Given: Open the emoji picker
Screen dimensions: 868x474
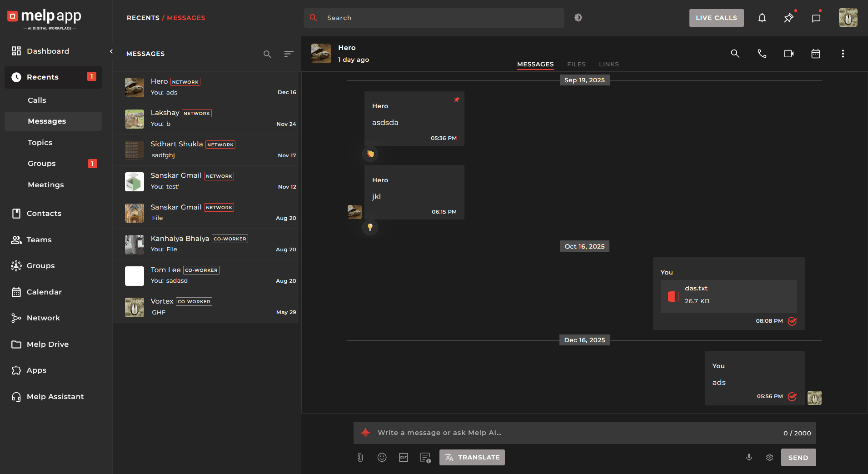Looking at the screenshot, I should [x=382, y=458].
